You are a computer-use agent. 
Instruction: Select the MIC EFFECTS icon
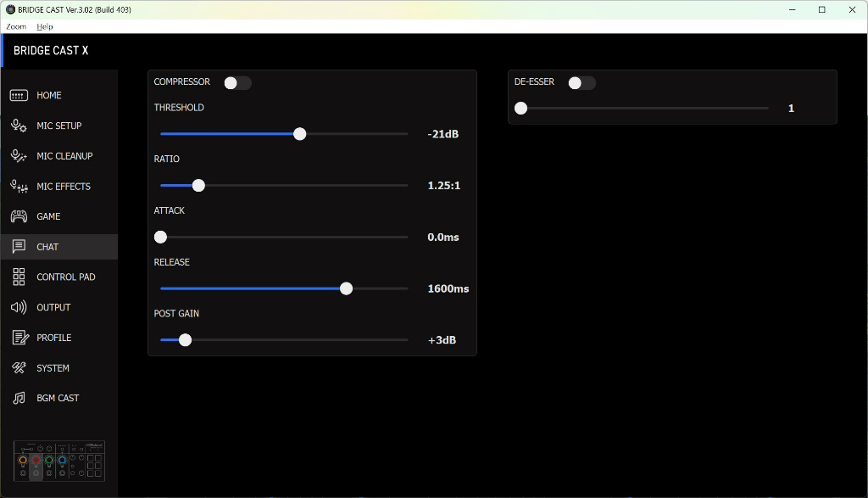tap(19, 186)
